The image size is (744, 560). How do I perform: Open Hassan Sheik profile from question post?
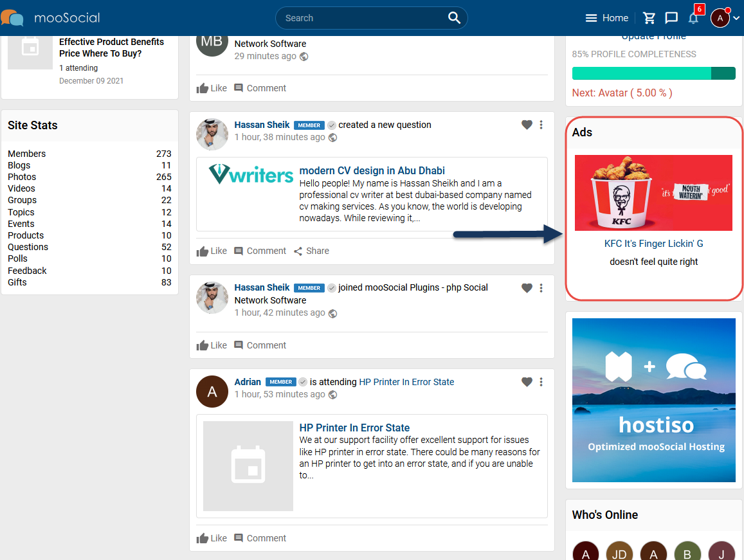[x=262, y=125]
